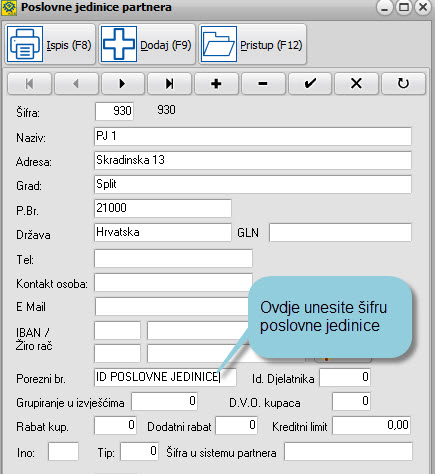Post changes with checkmark button
The width and height of the screenshot is (435, 474).
pos(310,84)
